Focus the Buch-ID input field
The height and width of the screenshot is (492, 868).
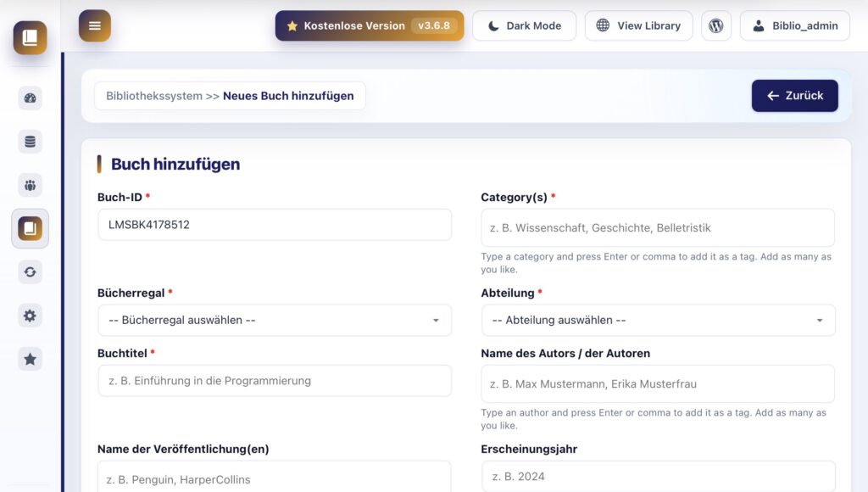(275, 225)
